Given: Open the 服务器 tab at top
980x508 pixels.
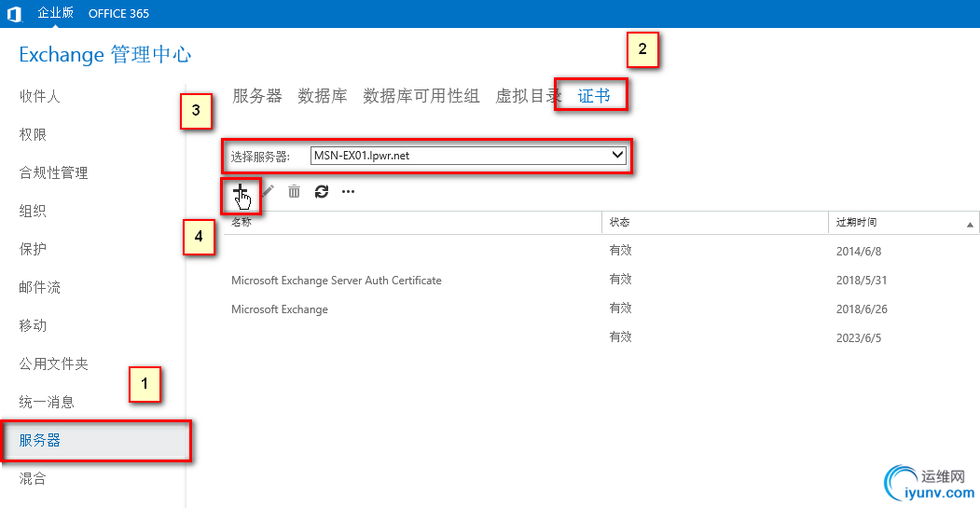Looking at the screenshot, I should [x=257, y=96].
